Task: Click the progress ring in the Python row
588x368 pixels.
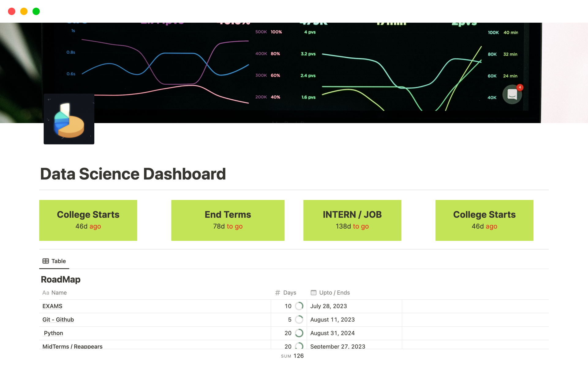Action: tap(299, 333)
